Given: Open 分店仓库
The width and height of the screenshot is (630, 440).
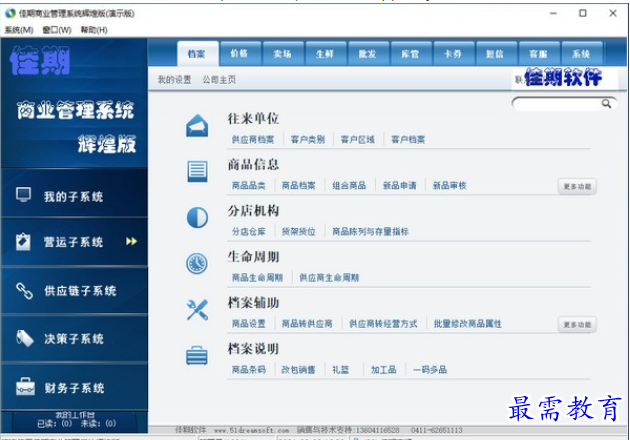Looking at the screenshot, I should [249, 231].
